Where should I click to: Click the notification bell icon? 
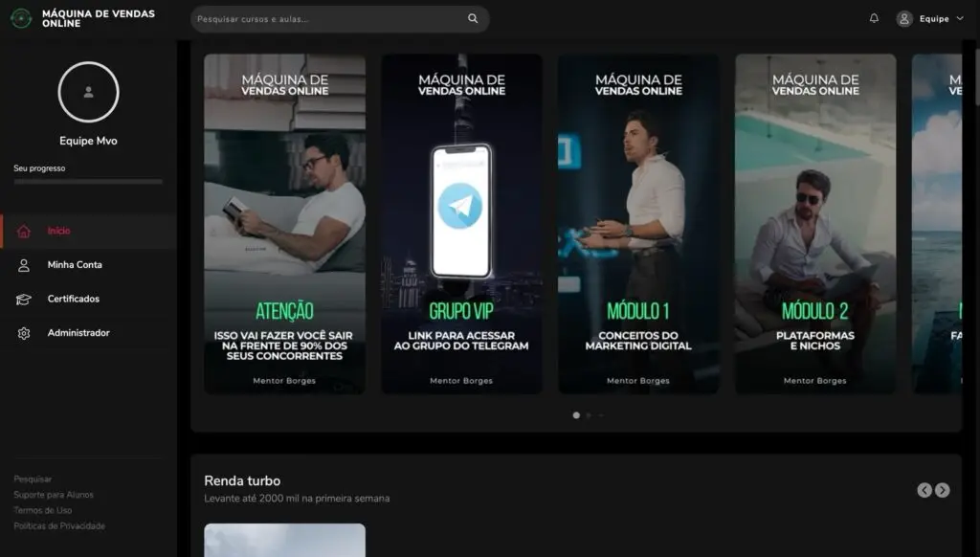(874, 18)
